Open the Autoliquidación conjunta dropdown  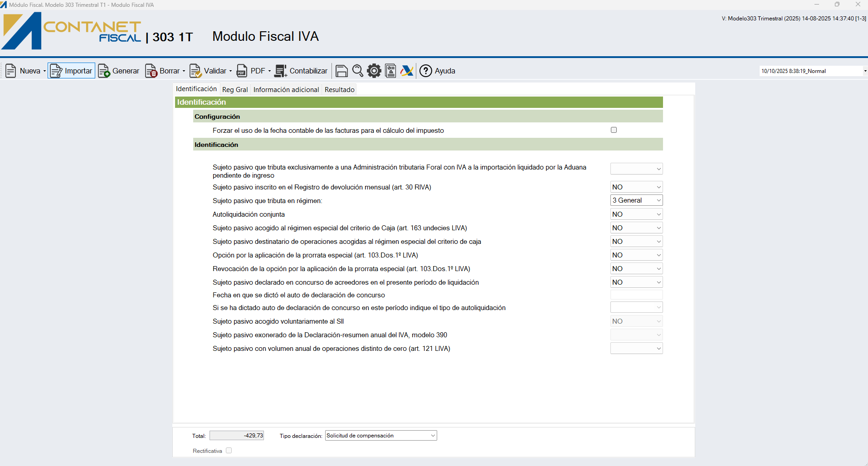pos(636,214)
